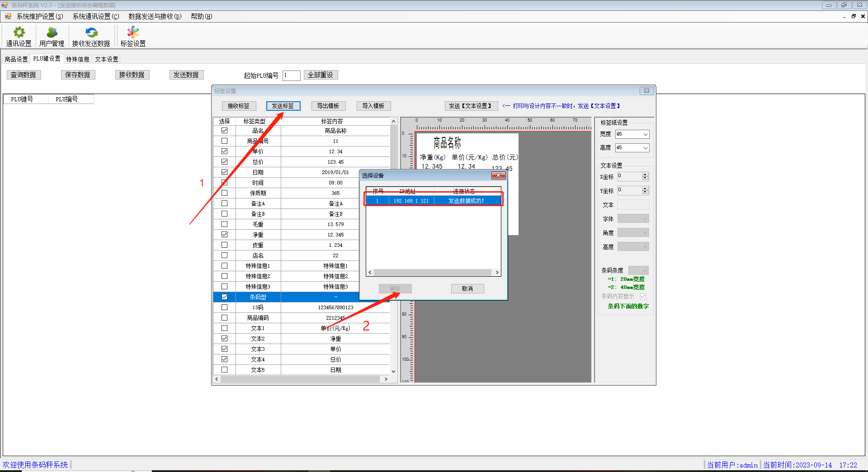Select the 条码型 row
868x472 pixels.
click(302, 297)
